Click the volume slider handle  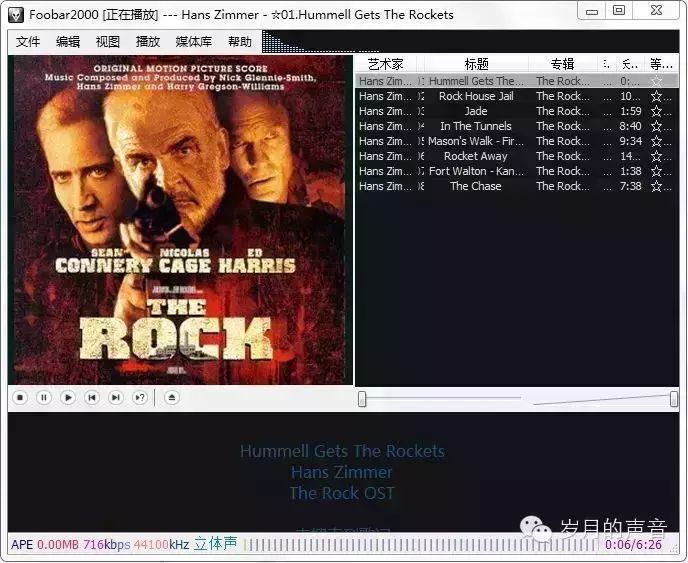(674, 399)
